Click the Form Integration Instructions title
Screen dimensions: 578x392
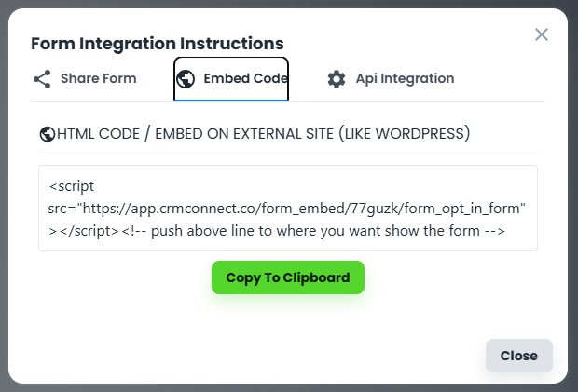click(x=158, y=44)
